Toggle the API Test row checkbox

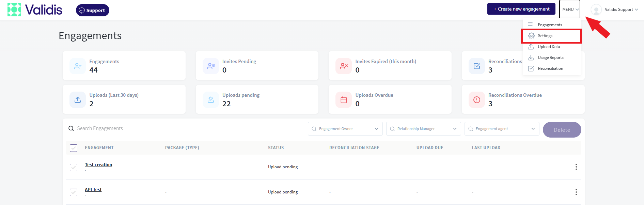click(x=74, y=192)
